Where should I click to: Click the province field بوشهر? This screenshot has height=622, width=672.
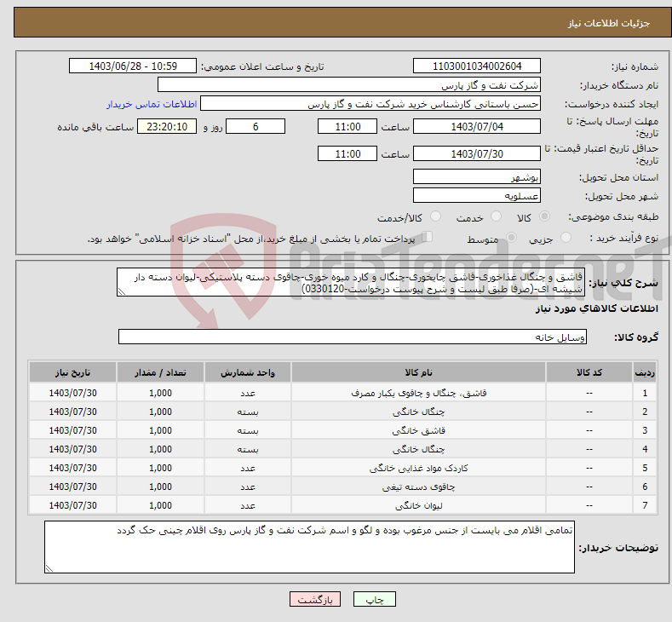[x=477, y=176]
